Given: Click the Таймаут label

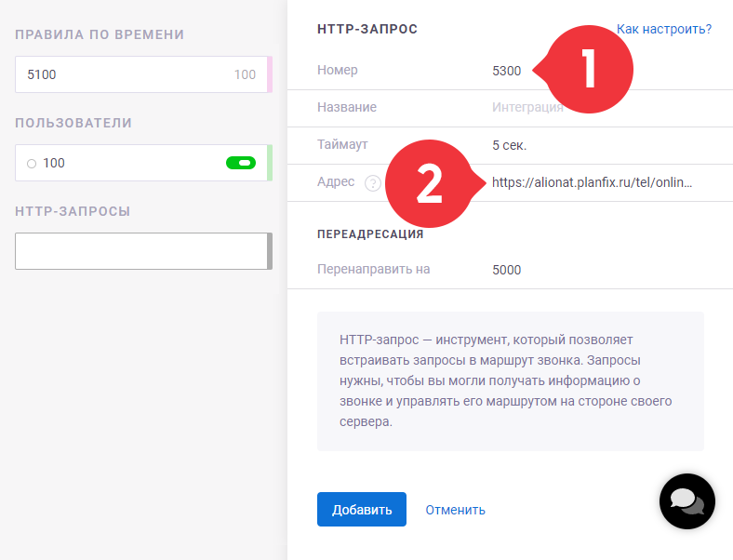Looking at the screenshot, I should 342,144.
